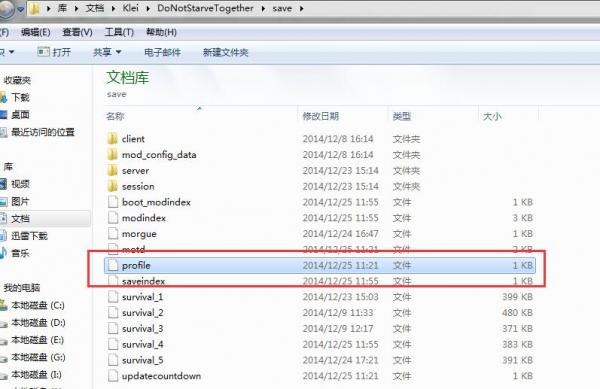Click the 本地磁盘 (E:) drive icon
This screenshot has width=600, height=389.
(3, 341)
